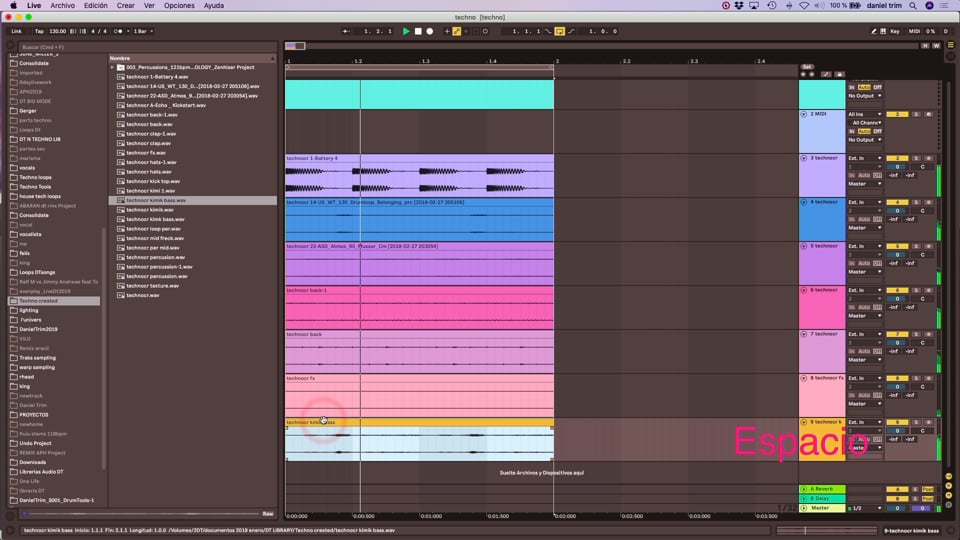960x540 pixels.
Task: Click the Capture MIDI icon
Action: coord(476,31)
